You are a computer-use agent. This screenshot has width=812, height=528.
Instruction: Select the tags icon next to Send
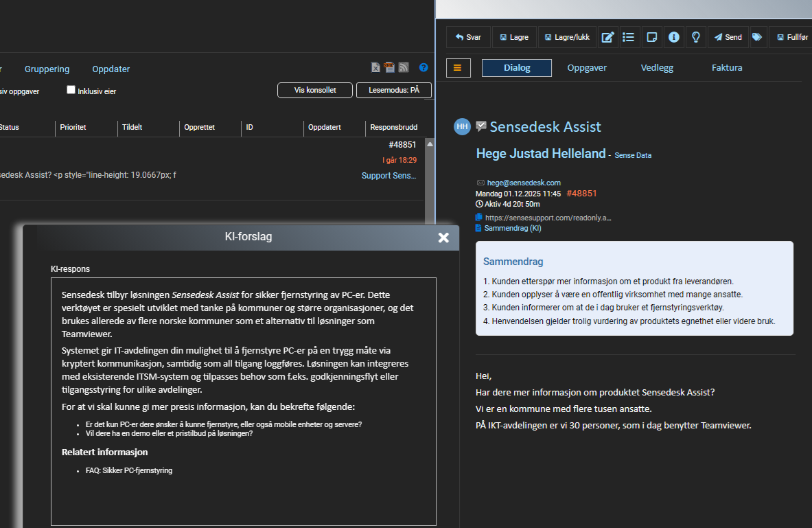[757, 37]
